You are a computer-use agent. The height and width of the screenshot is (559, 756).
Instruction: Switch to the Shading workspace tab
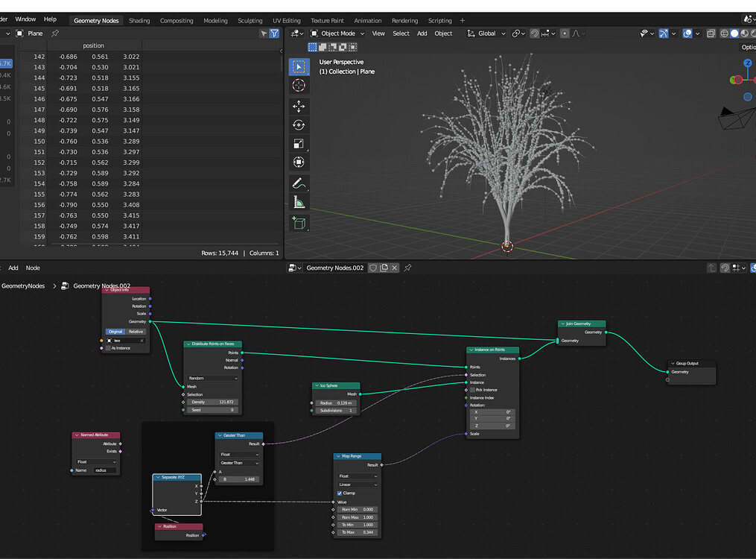click(139, 21)
